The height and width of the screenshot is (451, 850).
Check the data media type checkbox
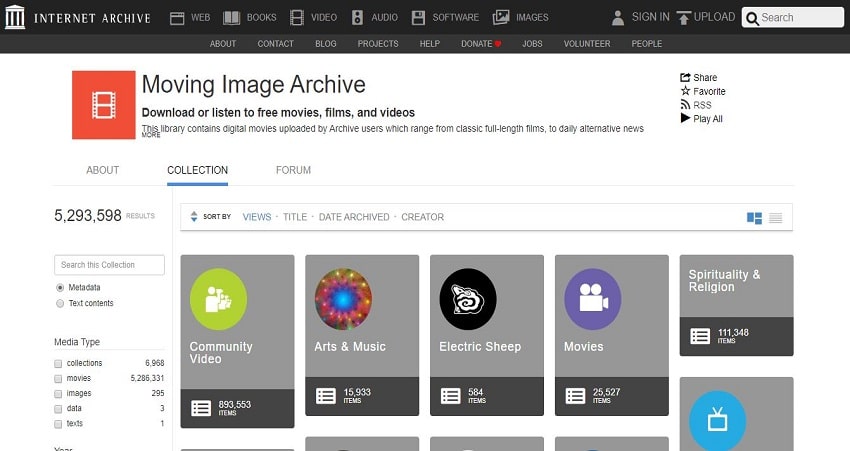pyautogui.click(x=58, y=409)
